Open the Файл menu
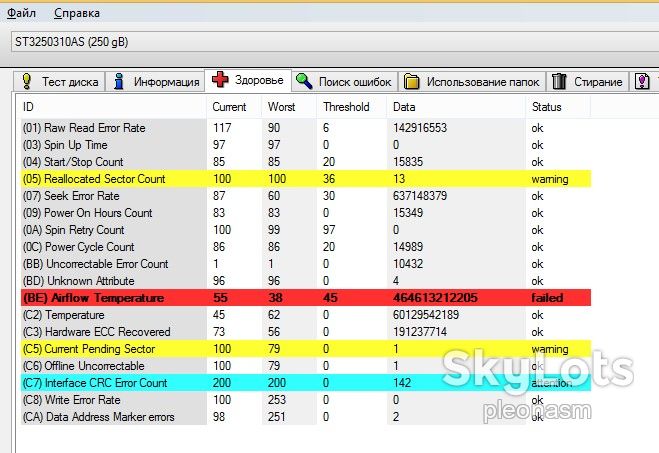Screen dimensions: 659x453 21,13
